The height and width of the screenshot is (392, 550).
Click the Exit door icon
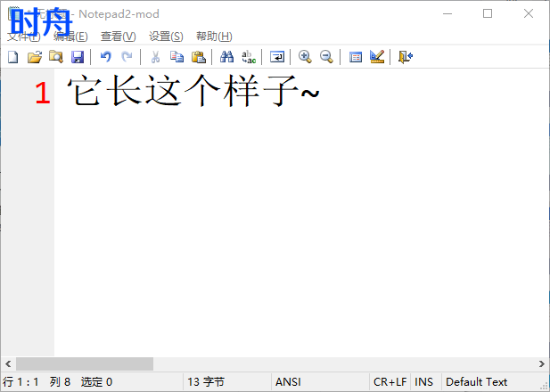click(406, 56)
